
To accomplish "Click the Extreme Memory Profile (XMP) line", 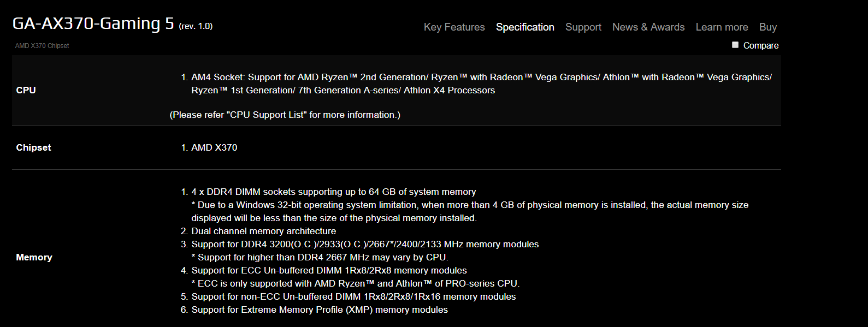I will tap(319, 310).
